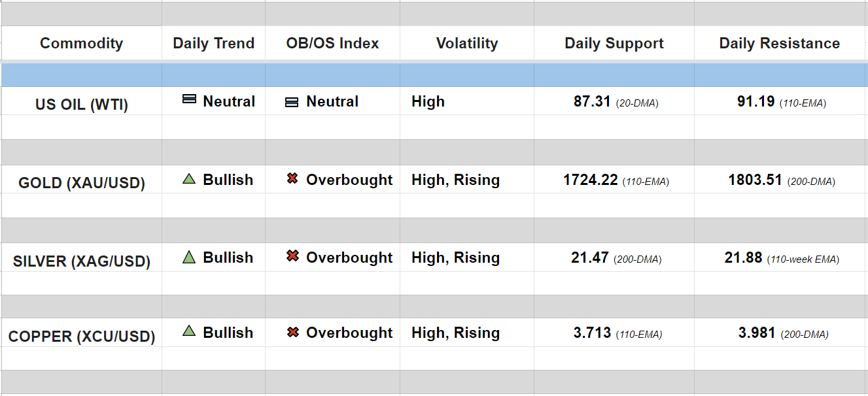Select Gold daily support value 1724.22
This screenshot has width=868, height=396.
click(591, 180)
